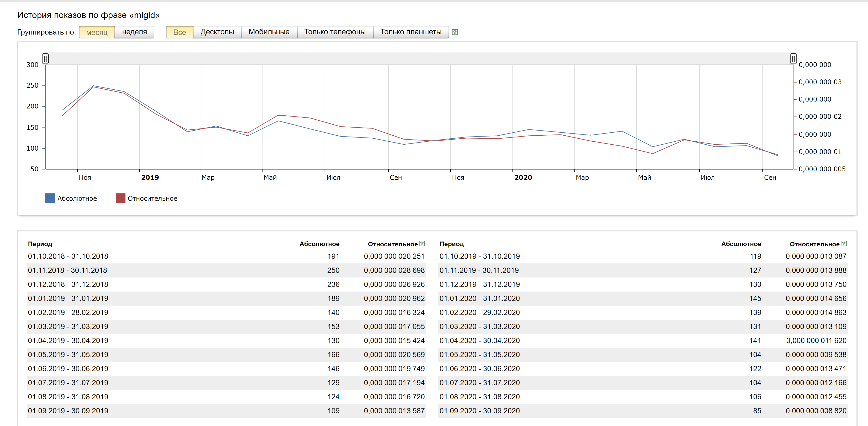Image resolution: width=868 pixels, height=426 pixels.
Task: Group data by месяц
Action: click(x=97, y=32)
